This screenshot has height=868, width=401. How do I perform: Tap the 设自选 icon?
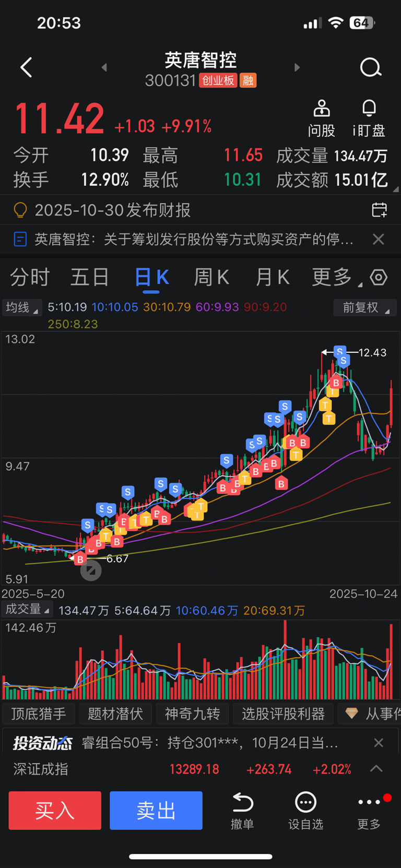305,802
